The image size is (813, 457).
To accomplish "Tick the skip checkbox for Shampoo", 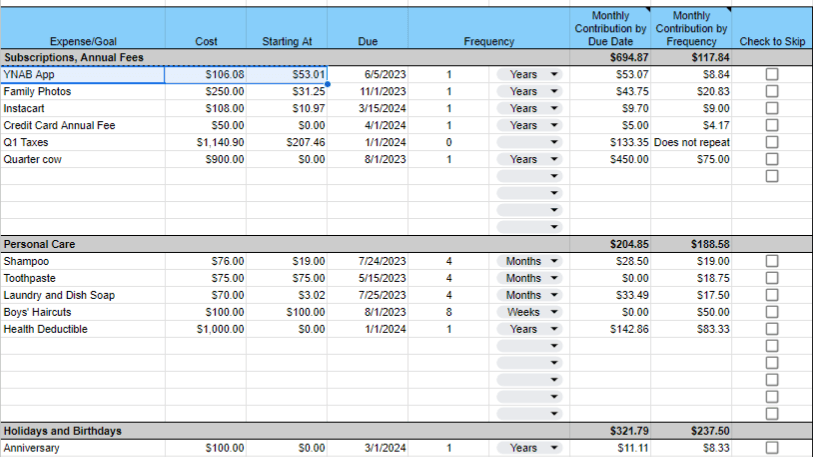I will (x=772, y=261).
